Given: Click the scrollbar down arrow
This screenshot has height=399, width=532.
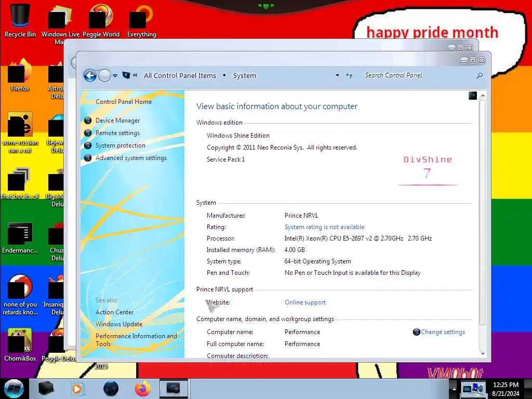Looking at the screenshot, I should tap(483, 353).
